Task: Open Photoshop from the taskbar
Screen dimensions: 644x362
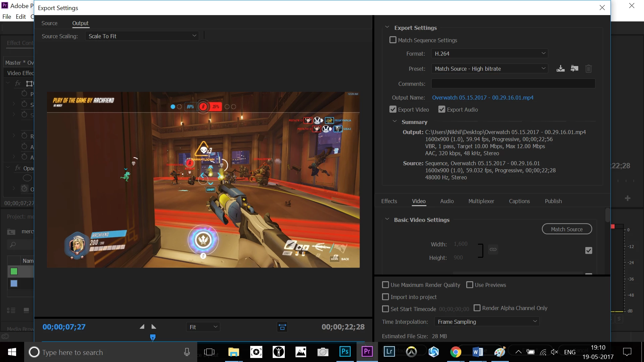Action: pos(345,352)
